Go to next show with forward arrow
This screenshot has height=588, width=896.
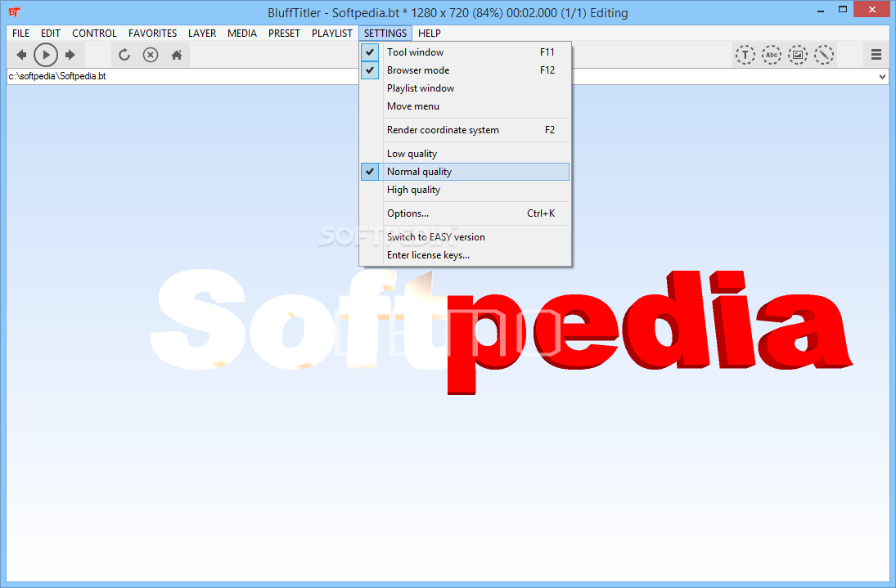(70, 55)
